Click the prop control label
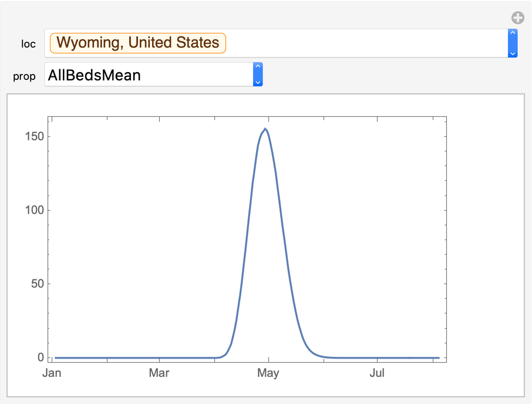The height and width of the screenshot is (405, 532). click(x=25, y=76)
